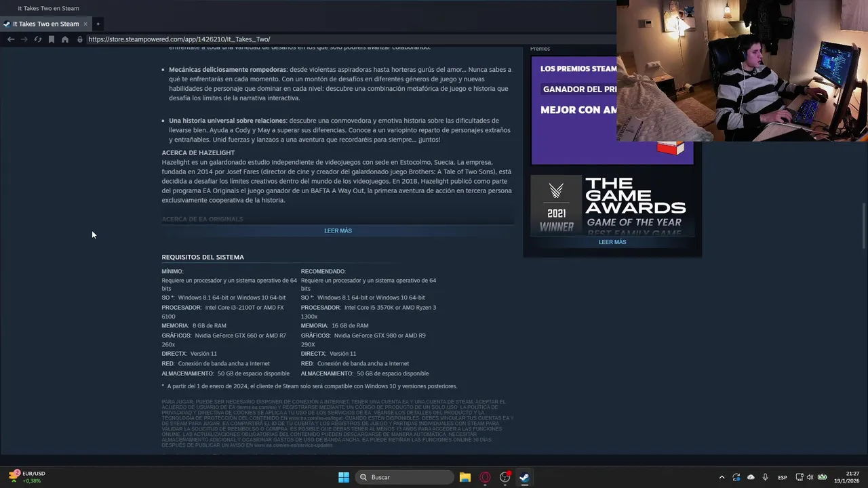868x488 pixels.
Task: Select the ACERCA DE HAZELIGHT heading
Action: [198, 152]
